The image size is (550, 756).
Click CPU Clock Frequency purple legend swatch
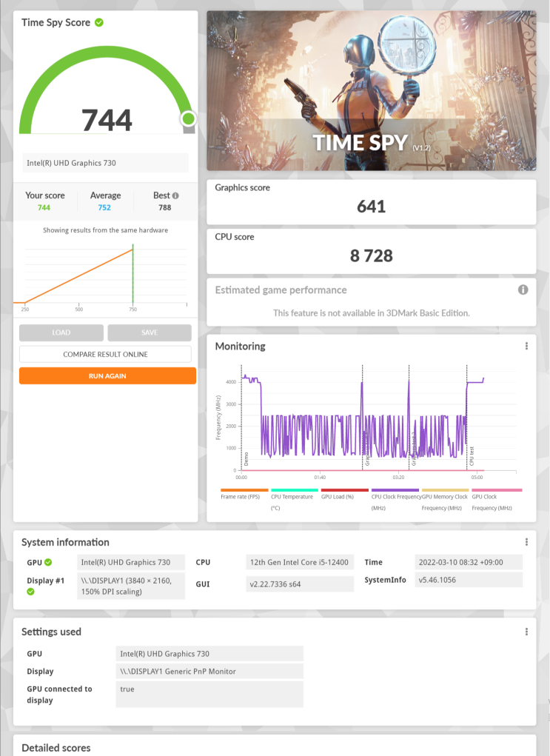pos(395,490)
